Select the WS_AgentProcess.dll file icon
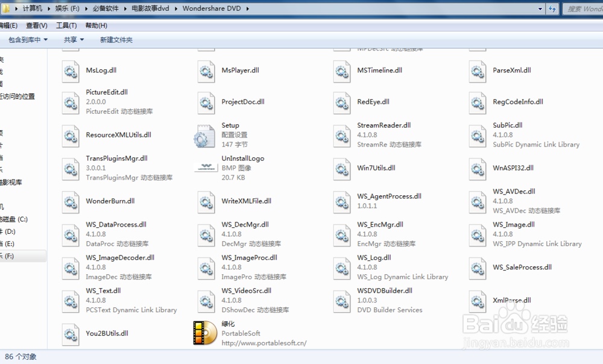This screenshot has width=603, height=364. (342, 202)
